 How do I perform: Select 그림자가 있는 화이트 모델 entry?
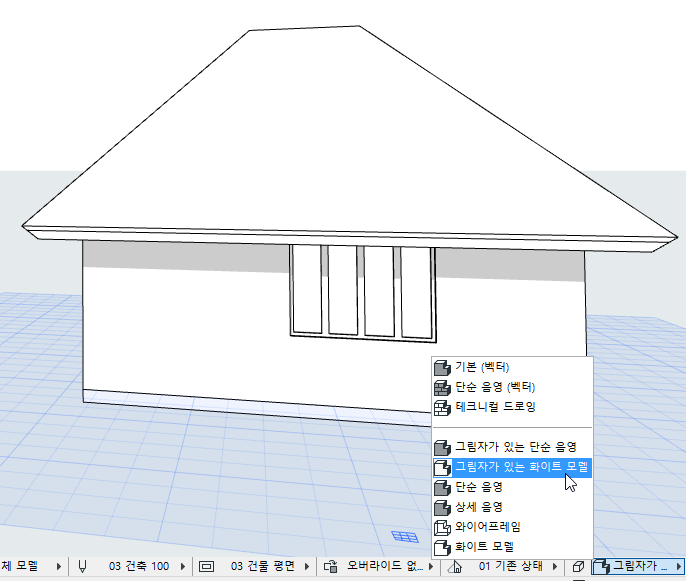pos(512,467)
